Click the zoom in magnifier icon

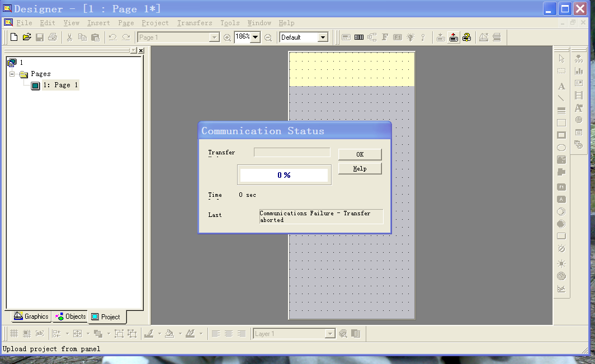pos(227,37)
